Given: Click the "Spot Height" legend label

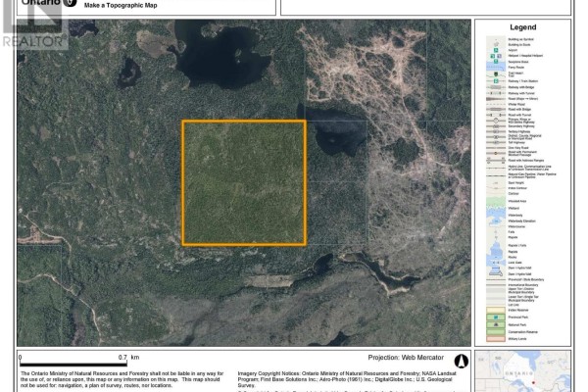Looking at the screenshot, I should point(516,183).
